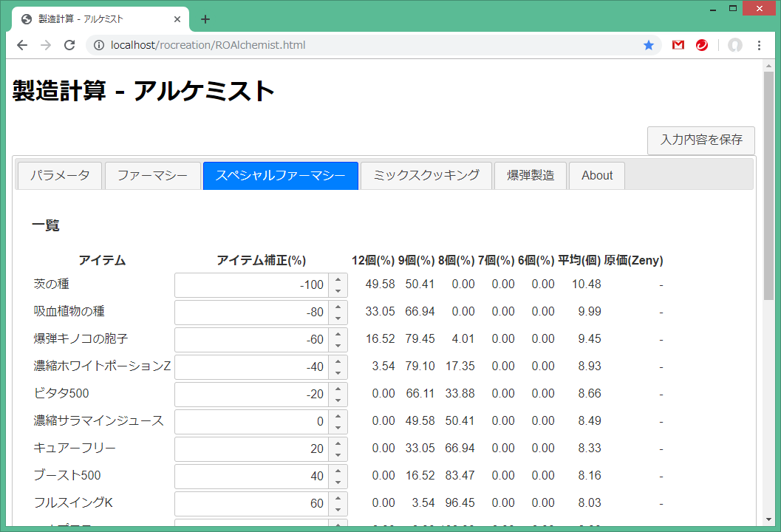View site info icon in address bar

point(98,45)
